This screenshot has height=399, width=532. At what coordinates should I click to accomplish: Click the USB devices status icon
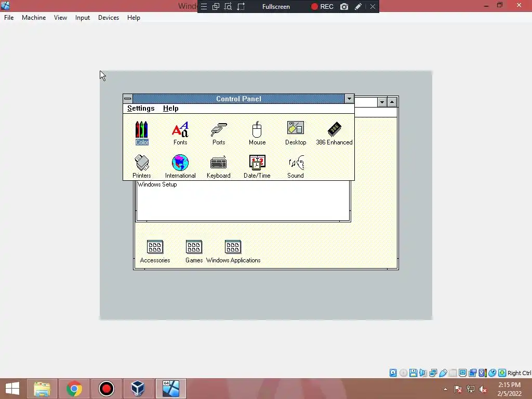443,373
